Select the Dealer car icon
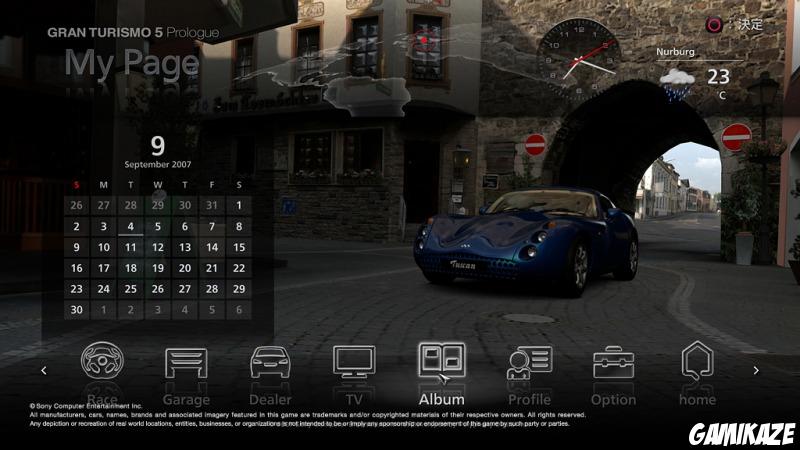Viewport: 800px width, 450px height. click(x=270, y=362)
